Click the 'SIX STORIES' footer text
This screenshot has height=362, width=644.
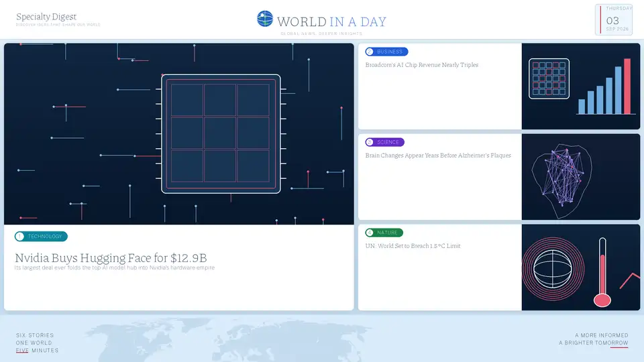(35, 335)
